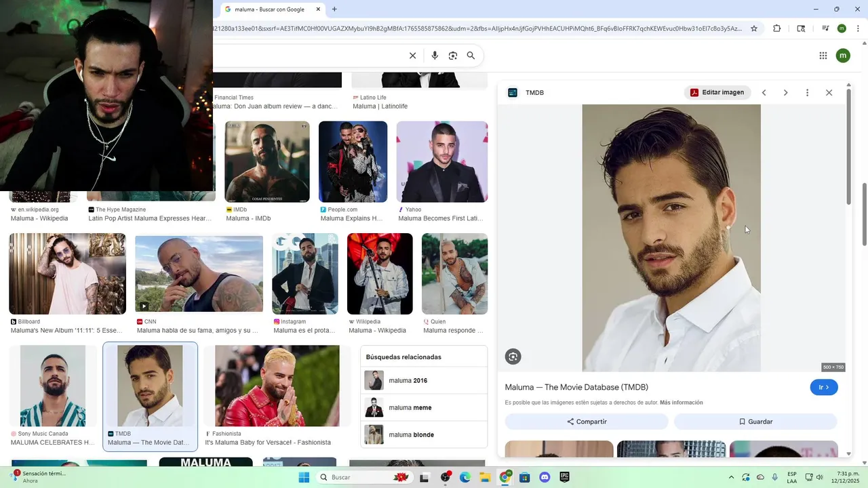
Task: Open Maluma — The Movie Database title link
Action: click(x=576, y=388)
